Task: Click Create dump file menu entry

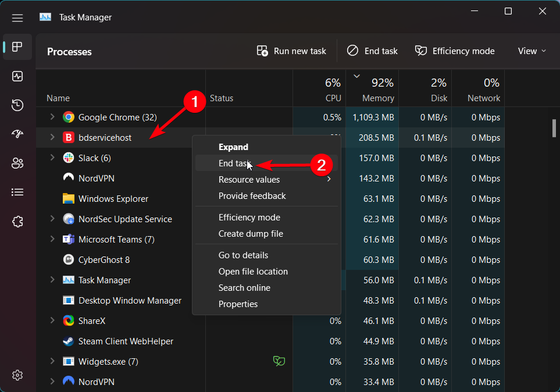Action: pyautogui.click(x=251, y=234)
